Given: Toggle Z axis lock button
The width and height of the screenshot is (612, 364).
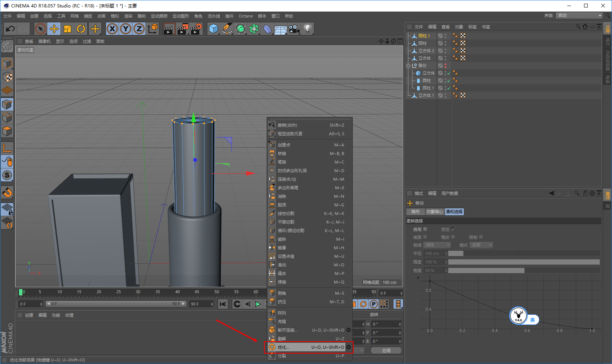Looking at the screenshot, I should click(x=139, y=29).
